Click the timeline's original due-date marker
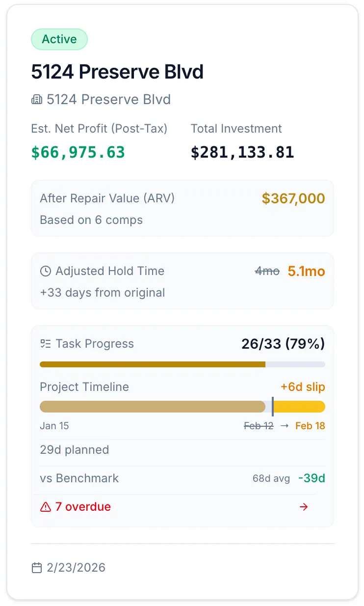This screenshot has width=364, height=606. tap(273, 407)
